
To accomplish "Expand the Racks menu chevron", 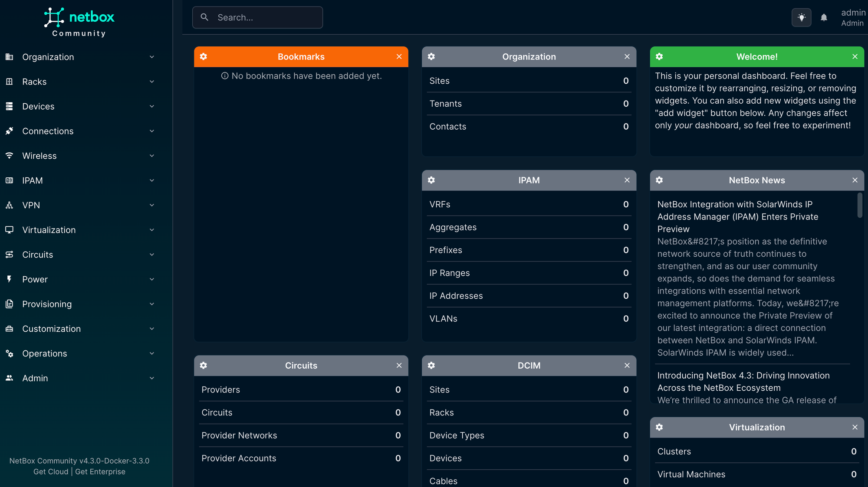I will click(151, 82).
